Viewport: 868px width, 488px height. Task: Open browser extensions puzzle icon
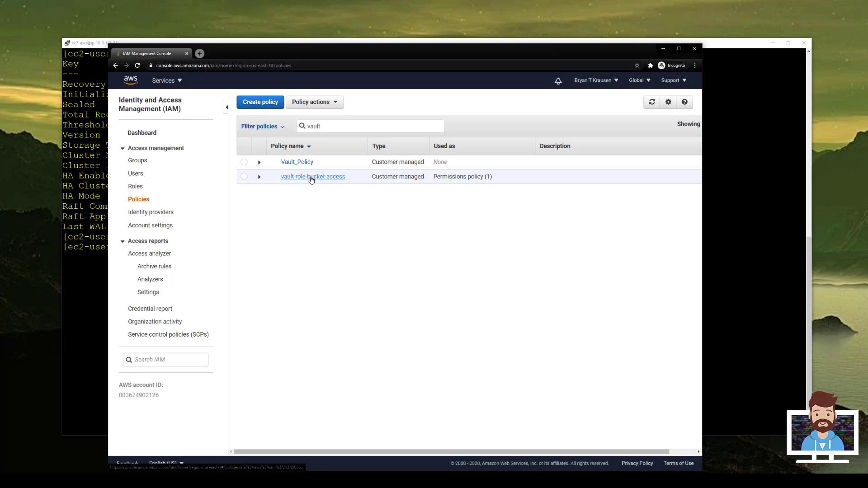pyautogui.click(x=650, y=66)
